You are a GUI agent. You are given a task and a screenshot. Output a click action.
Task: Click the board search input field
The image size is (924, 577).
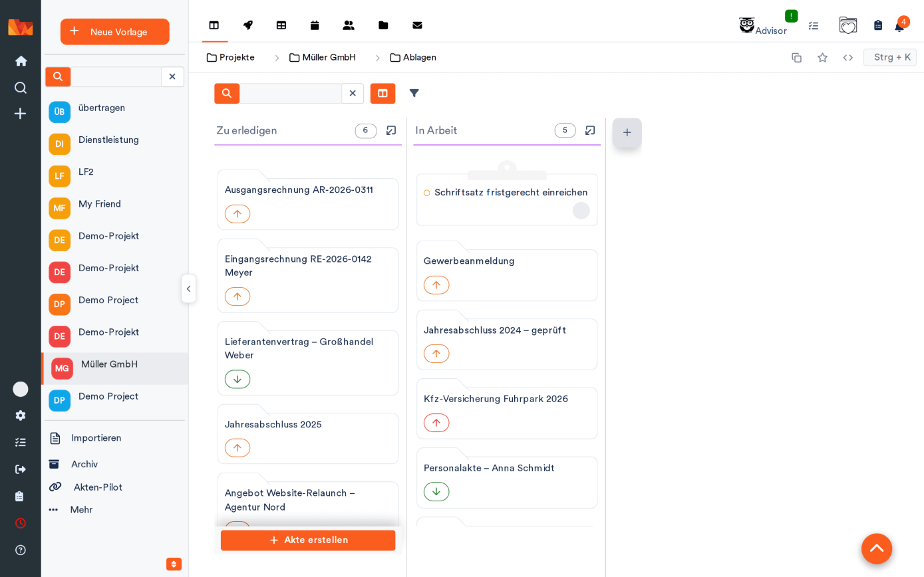291,93
